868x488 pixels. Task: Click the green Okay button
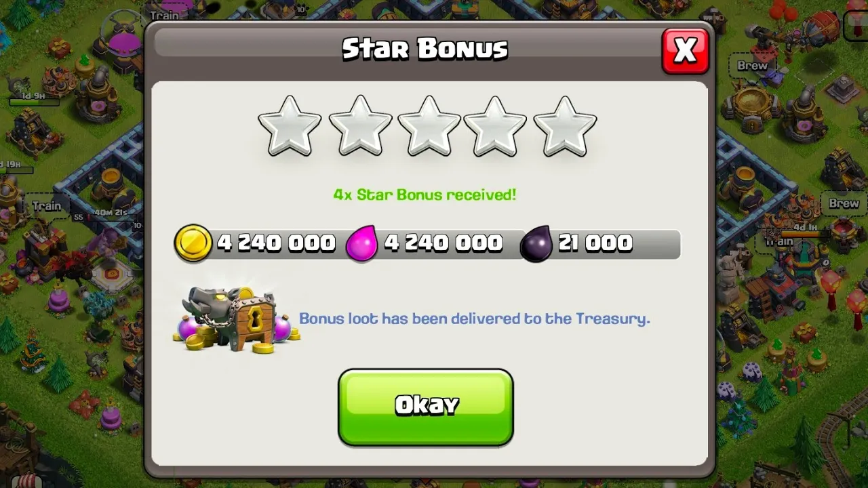click(426, 407)
